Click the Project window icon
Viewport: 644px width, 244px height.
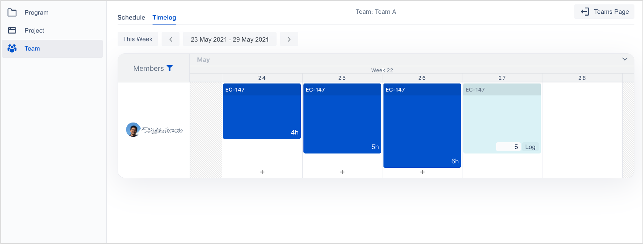pyautogui.click(x=12, y=30)
